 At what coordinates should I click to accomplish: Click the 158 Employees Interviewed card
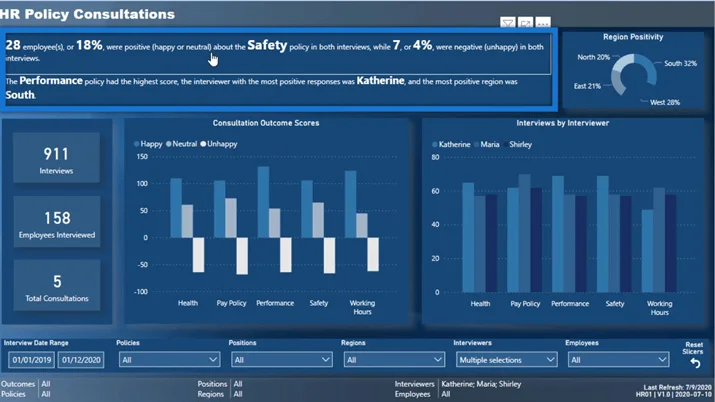pos(57,222)
